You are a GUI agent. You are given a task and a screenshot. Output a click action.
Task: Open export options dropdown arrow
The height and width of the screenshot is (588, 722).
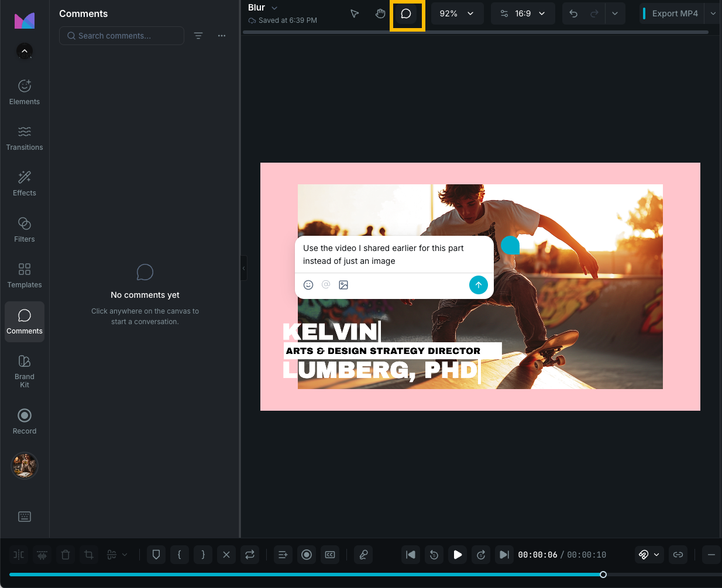pyautogui.click(x=713, y=13)
